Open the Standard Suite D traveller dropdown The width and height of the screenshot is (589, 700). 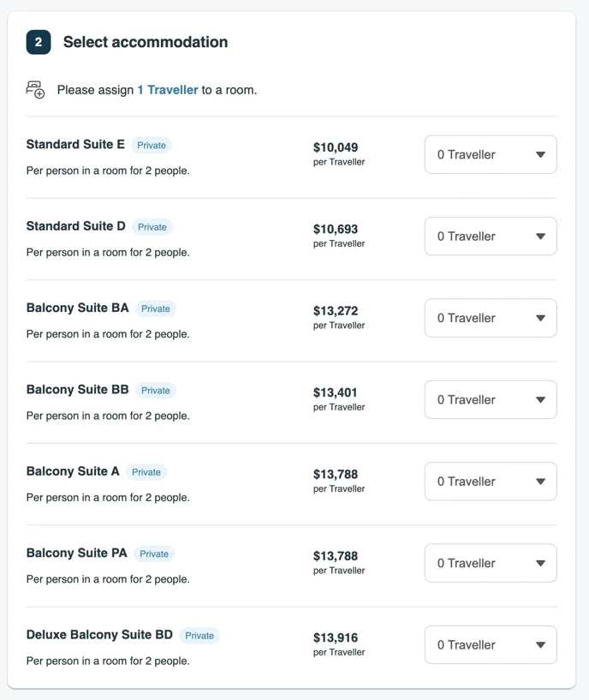coord(491,236)
